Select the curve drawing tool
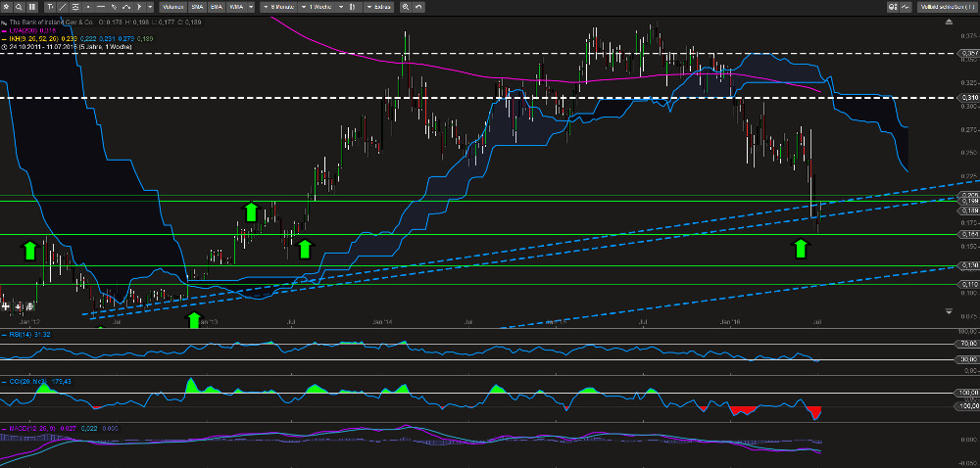Screen dimensions: 980x468 pos(126,7)
